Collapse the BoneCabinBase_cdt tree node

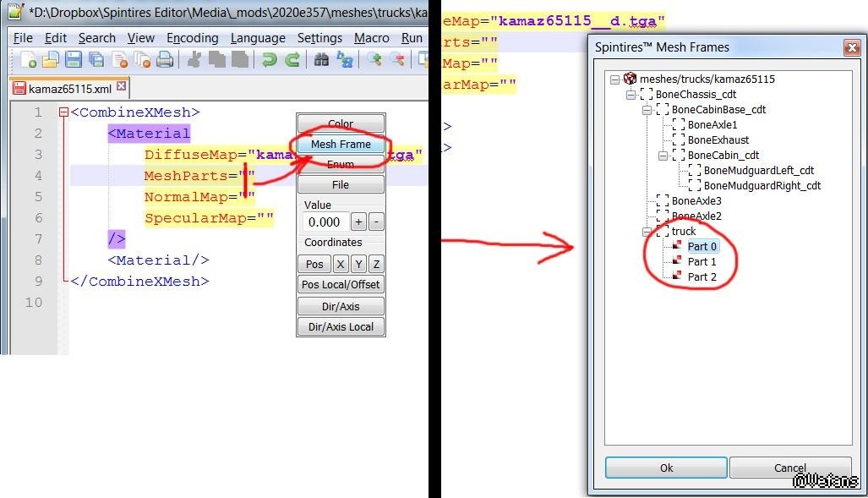[x=647, y=110]
